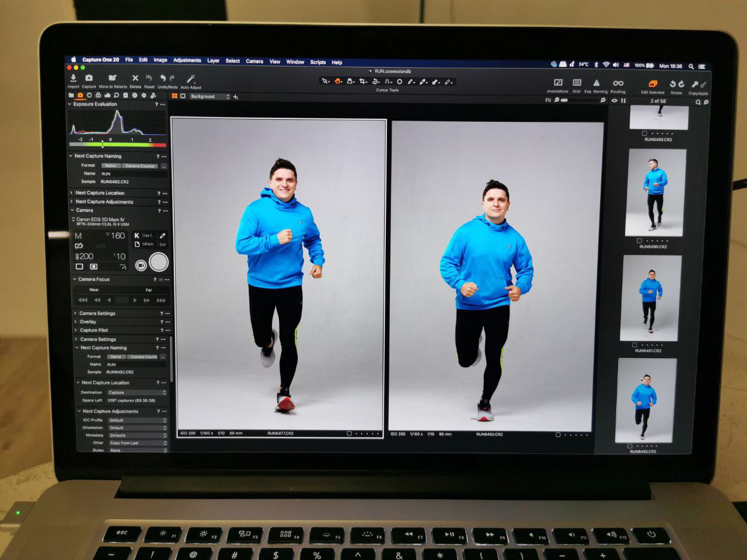Open the Camera menu
Image resolution: width=747 pixels, height=560 pixels.
254,61
